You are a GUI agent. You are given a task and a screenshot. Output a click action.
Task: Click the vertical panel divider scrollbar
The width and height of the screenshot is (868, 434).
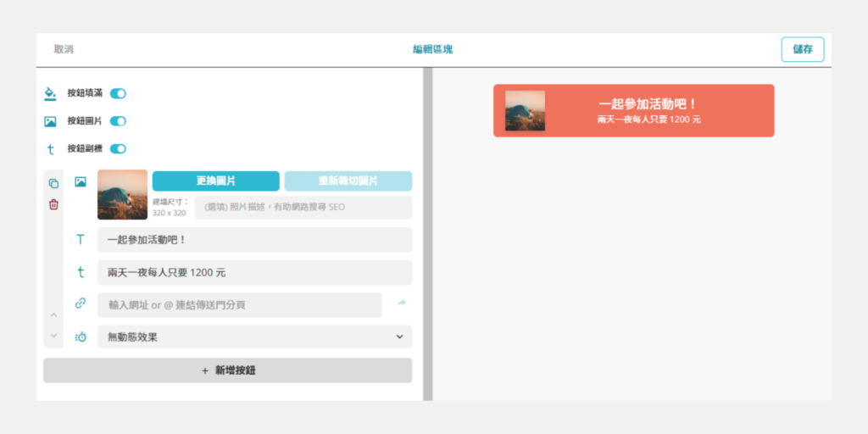pos(428,234)
